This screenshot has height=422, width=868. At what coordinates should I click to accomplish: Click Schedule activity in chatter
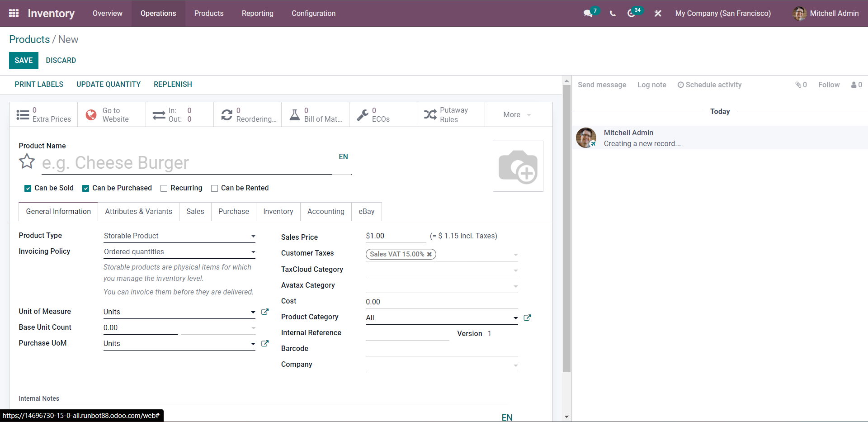click(x=709, y=85)
